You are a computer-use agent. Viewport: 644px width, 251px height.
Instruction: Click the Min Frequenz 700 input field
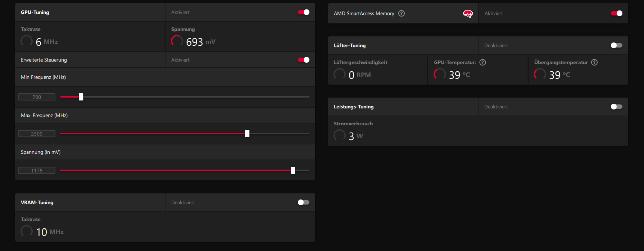[x=37, y=97]
